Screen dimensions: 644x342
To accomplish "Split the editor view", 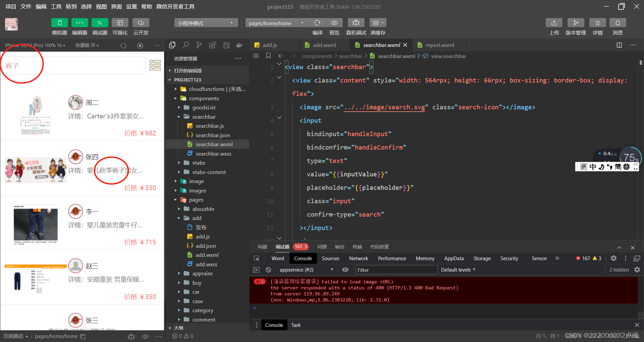I will point(619,45).
